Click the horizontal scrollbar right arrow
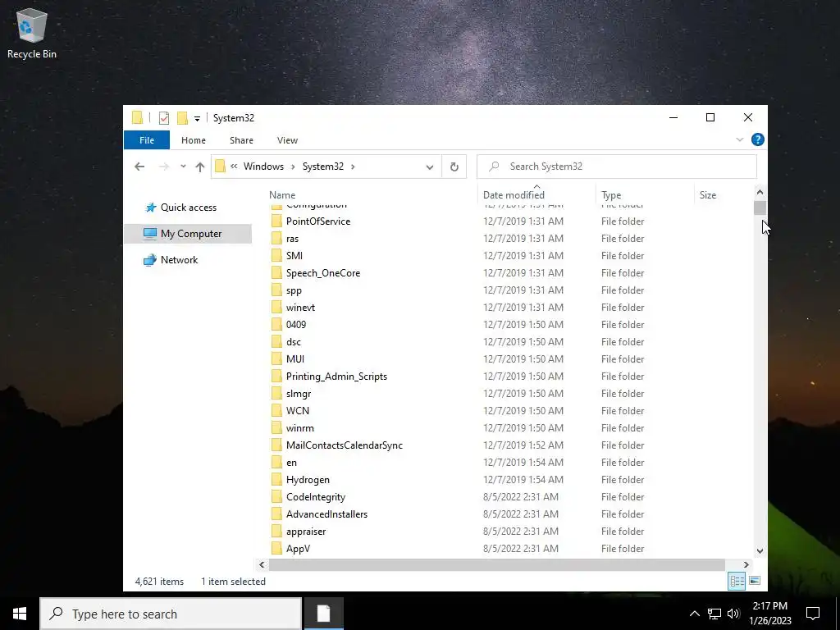The width and height of the screenshot is (840, 630). pos(746,564)
